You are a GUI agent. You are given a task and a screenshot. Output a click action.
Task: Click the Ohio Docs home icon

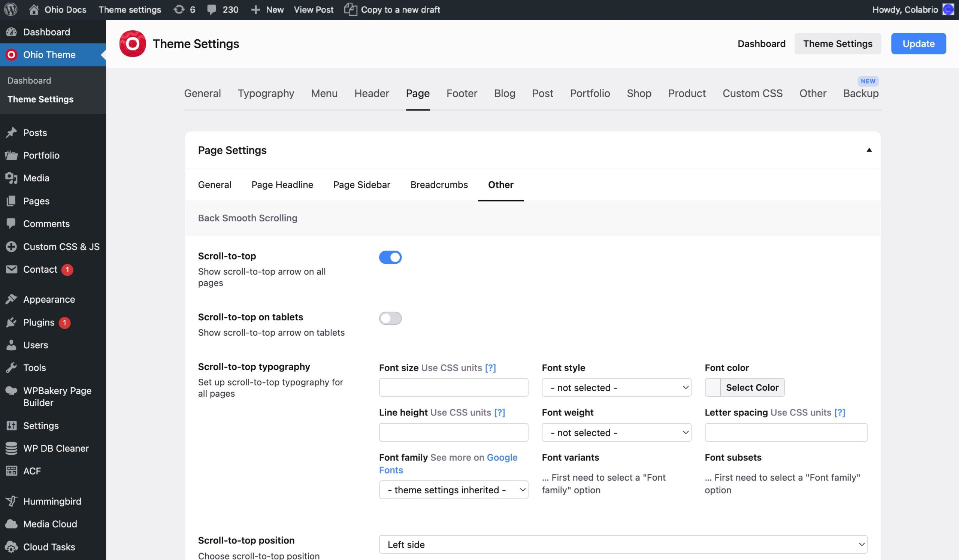point(34,9)
